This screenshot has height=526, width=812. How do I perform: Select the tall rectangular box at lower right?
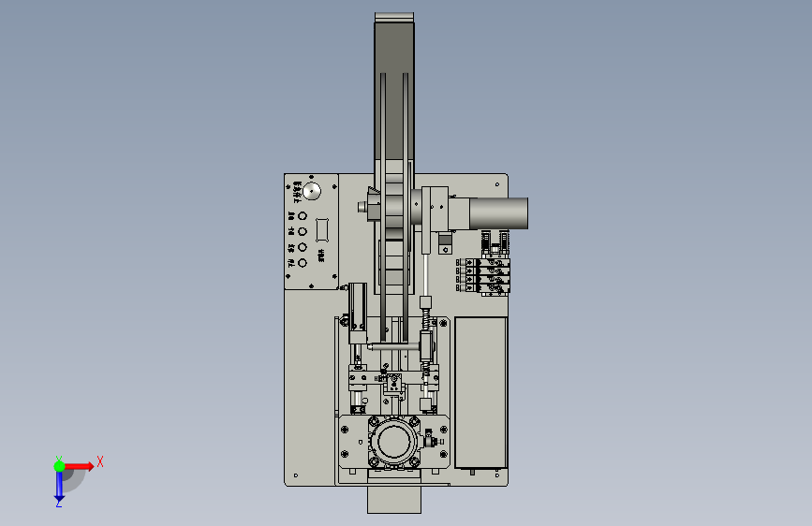480,392
